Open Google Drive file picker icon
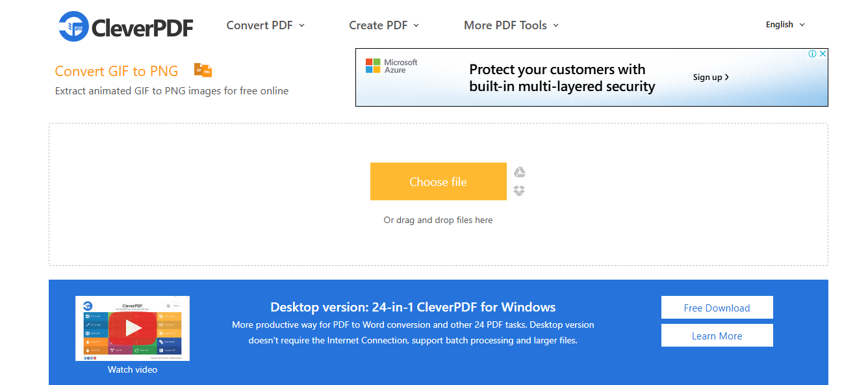Screen dimensions: 868x385 (x=520, y=172)
